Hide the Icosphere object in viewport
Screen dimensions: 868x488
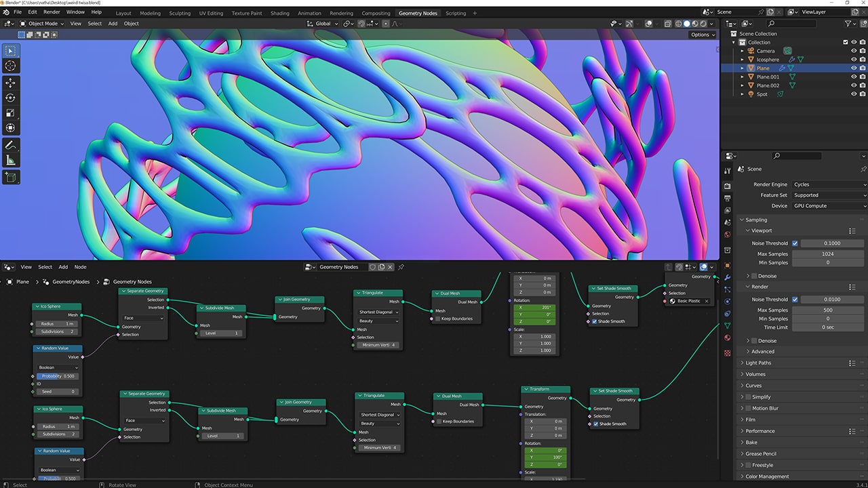coord(854,60)
